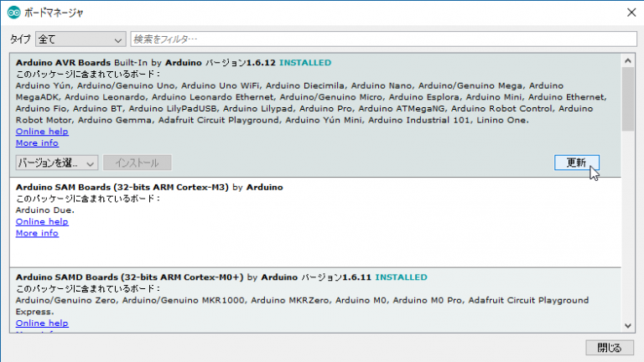Open Online help for Arduino AVR Boards
Viewport: 644px width, 362px height.
point(42,132)
